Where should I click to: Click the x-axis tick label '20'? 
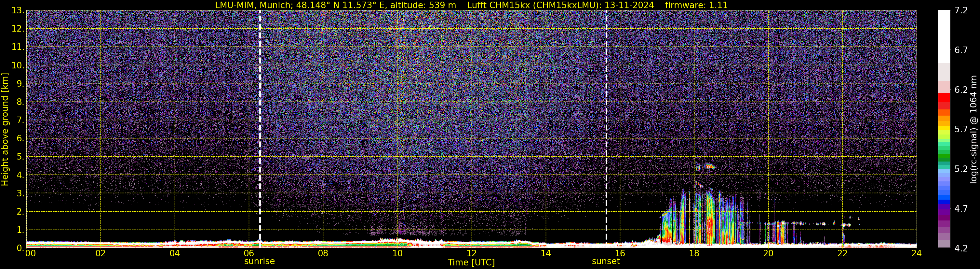pos(768,253)
